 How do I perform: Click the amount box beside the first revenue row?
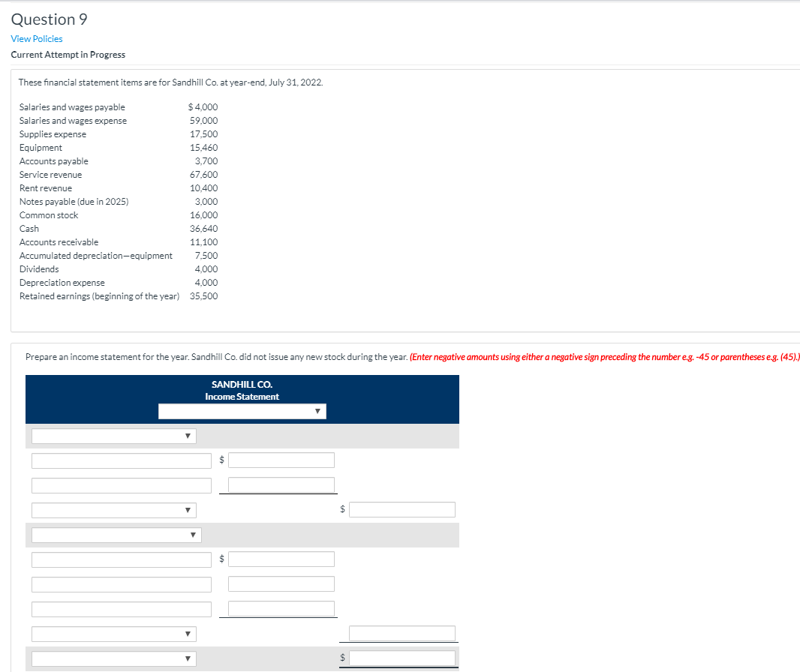281,460
